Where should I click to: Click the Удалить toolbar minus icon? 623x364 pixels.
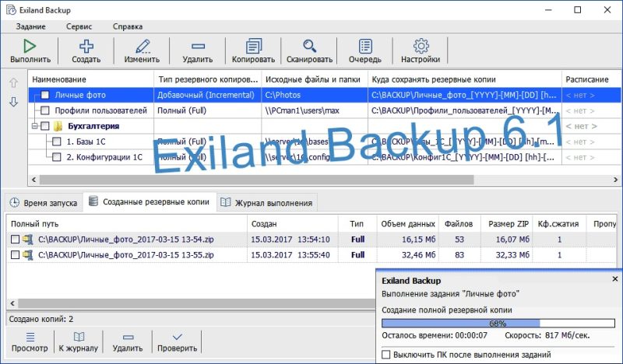(x=197, y=46)
